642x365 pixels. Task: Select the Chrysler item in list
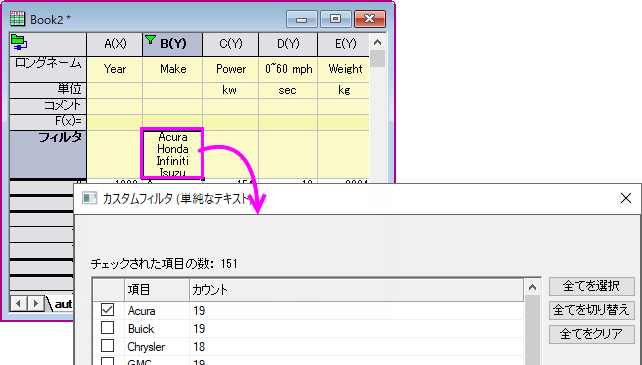(146, 347)
